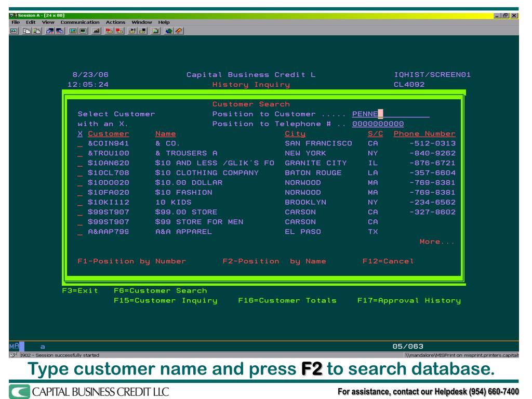This screenshot has width=532, height=399.
Task: Click customer name A&A APPAREL
Action: [183, 232]
